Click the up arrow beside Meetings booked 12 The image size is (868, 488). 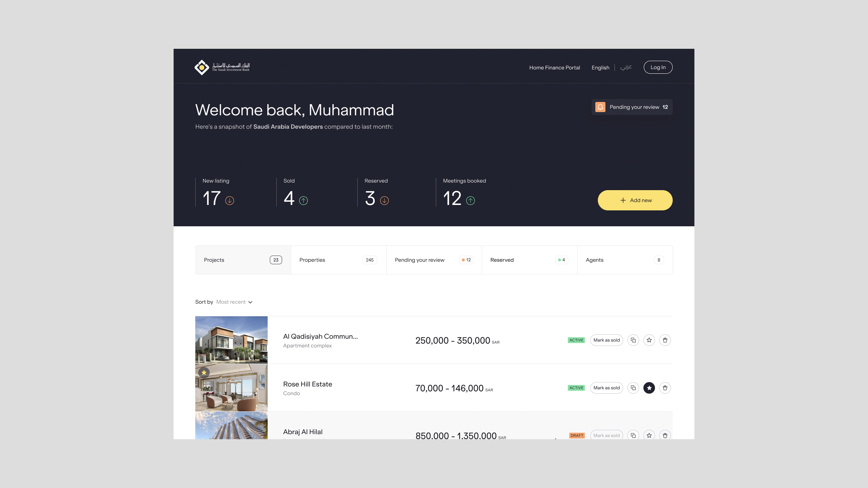[471, 201]
